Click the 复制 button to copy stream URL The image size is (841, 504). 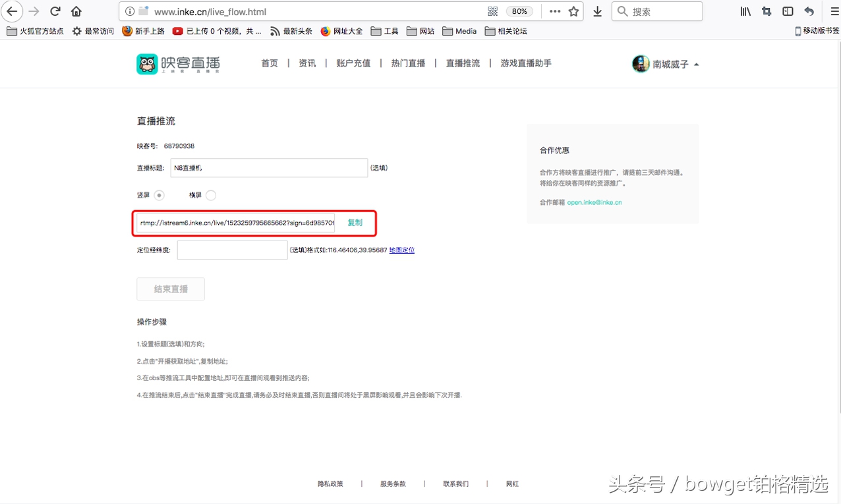pyautogui.click(x=354, y=223)
